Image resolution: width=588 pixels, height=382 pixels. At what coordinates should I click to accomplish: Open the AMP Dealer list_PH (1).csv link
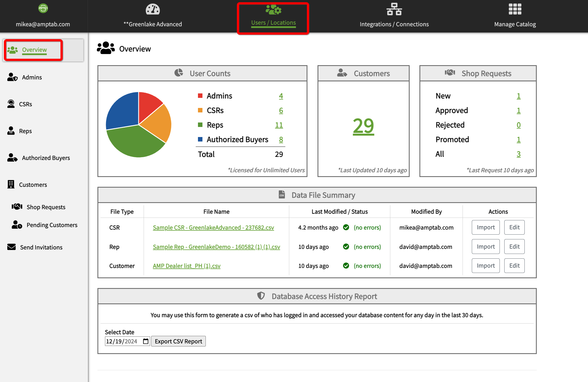click(x=186, y=266)
